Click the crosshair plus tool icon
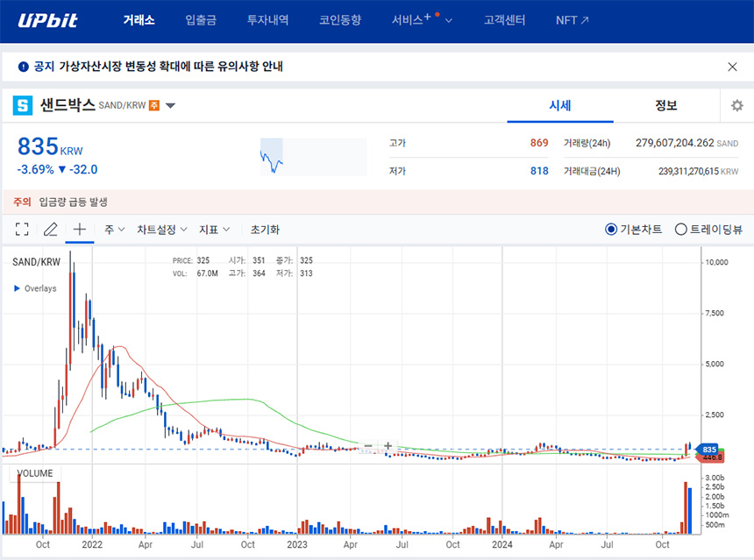This screenshot has height=560, width=754. pyautogui.click(x=78, y=229)
